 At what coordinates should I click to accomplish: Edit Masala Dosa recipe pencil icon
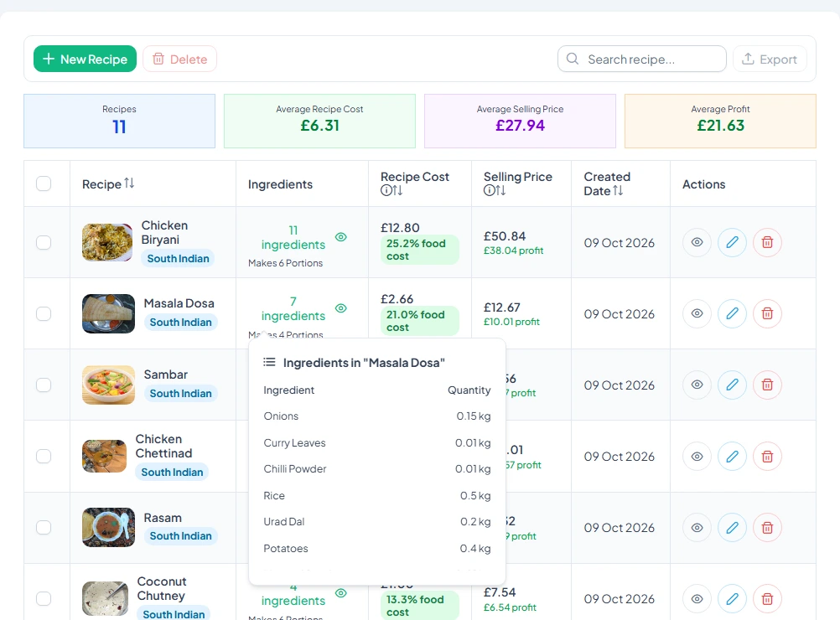tap(733, 313)
